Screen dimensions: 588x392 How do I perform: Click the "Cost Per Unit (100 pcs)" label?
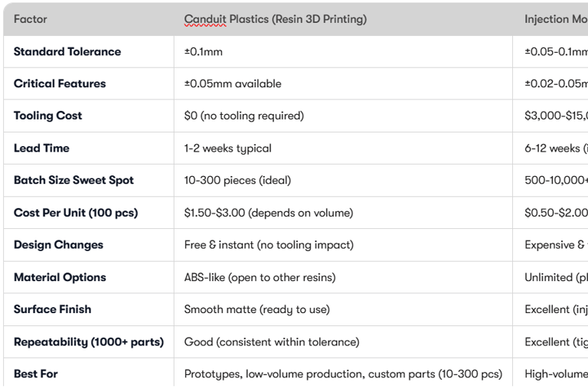pyautogui.click(x=76, y=213)
